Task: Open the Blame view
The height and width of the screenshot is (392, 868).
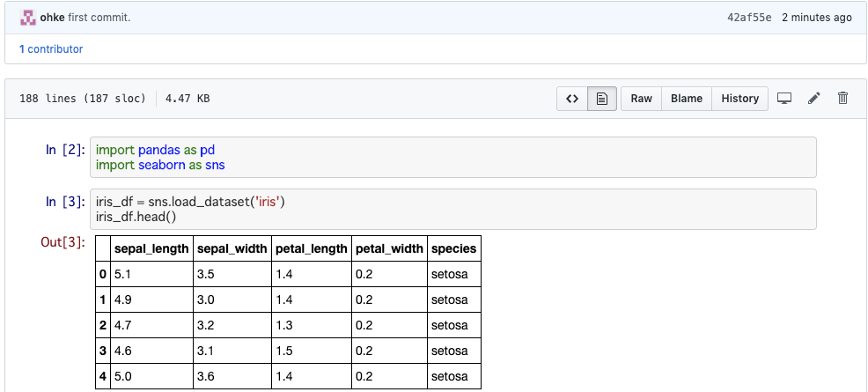Action: click(686, 99)
